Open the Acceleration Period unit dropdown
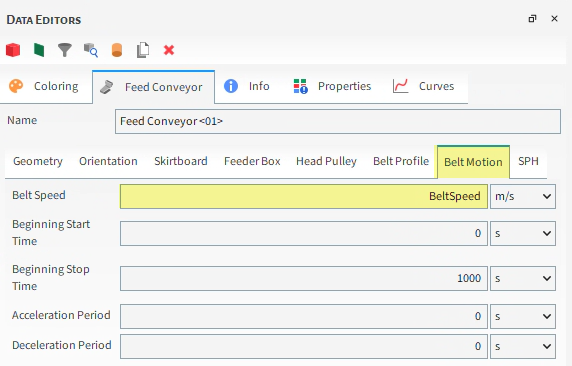Image resolution: width=572 pixels, height=366 pixels. [523, 316]
